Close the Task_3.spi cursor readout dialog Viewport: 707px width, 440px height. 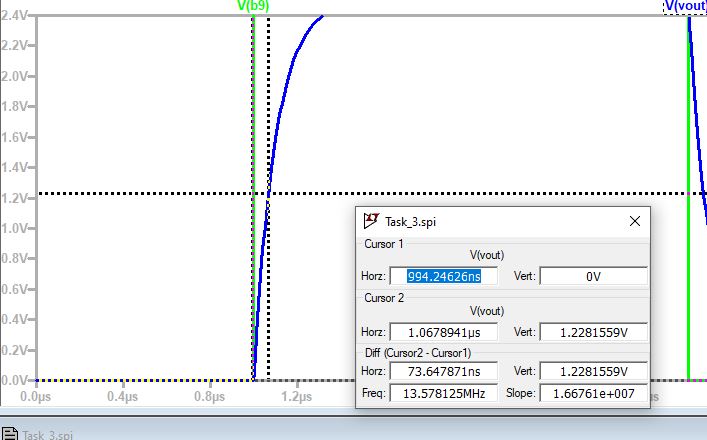click(634, 221)
